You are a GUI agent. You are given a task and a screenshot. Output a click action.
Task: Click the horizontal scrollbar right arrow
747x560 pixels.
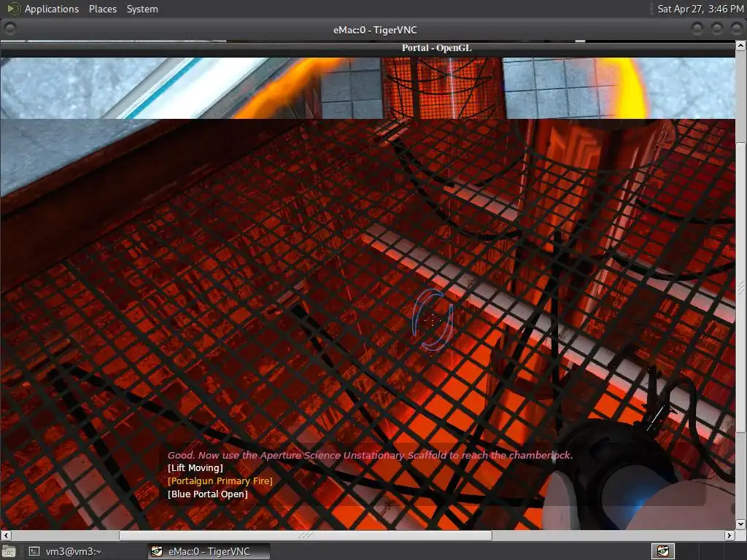pos(729,535)
